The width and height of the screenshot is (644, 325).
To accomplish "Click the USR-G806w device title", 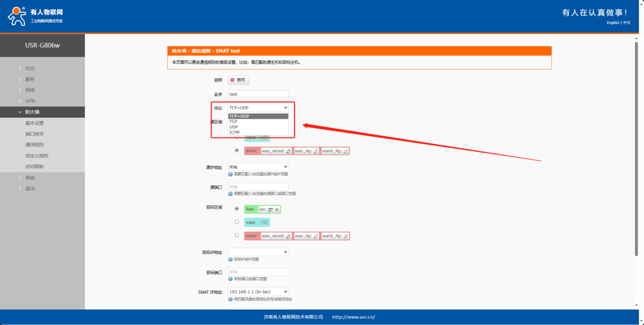I will [x=42, y=45].
